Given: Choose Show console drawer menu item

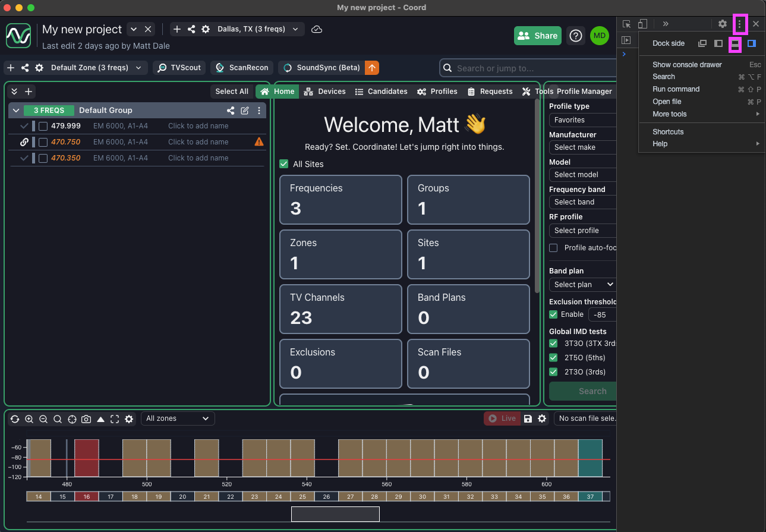Looking at the screenshot, I should pos(687,65).
